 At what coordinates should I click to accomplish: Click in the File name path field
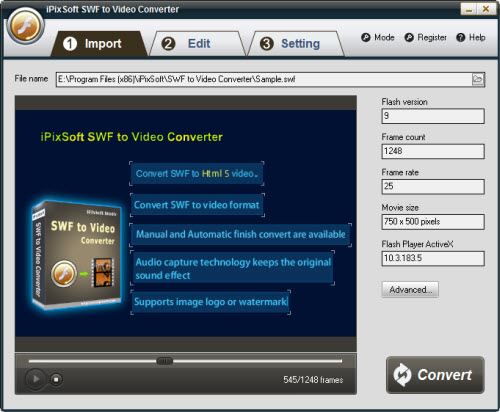tap(263, 79)
